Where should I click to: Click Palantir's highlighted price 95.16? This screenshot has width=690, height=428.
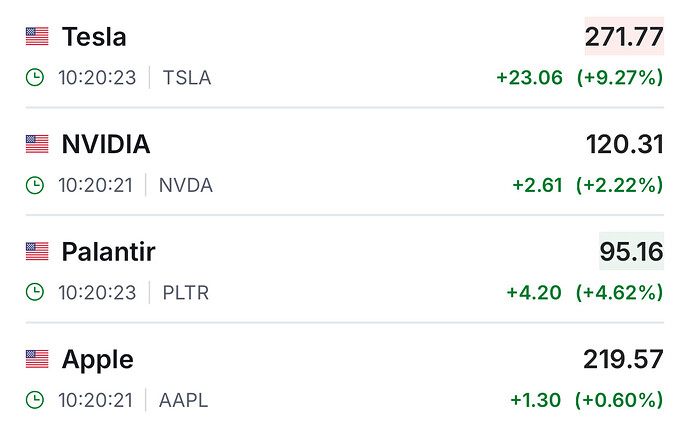coord(631,252)
